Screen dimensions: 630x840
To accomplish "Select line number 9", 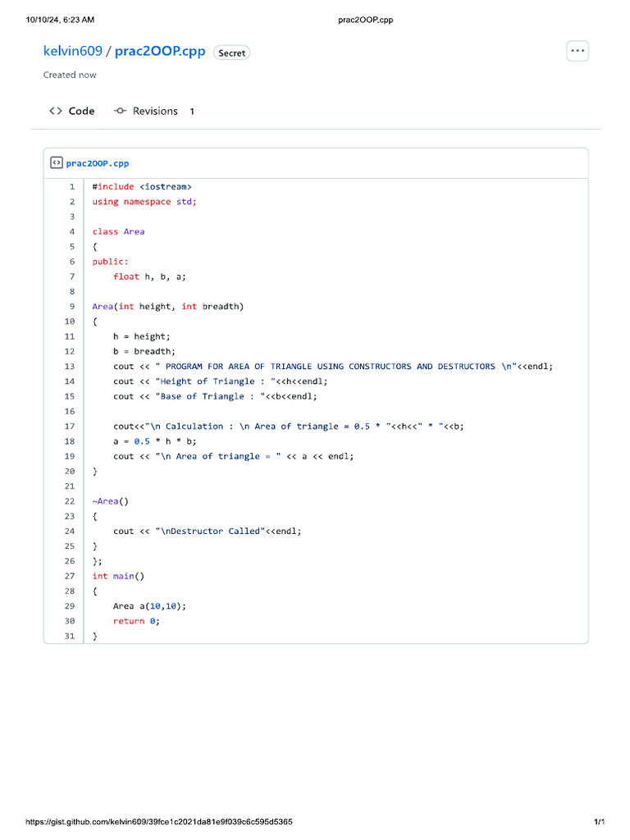I will [72, 307].
